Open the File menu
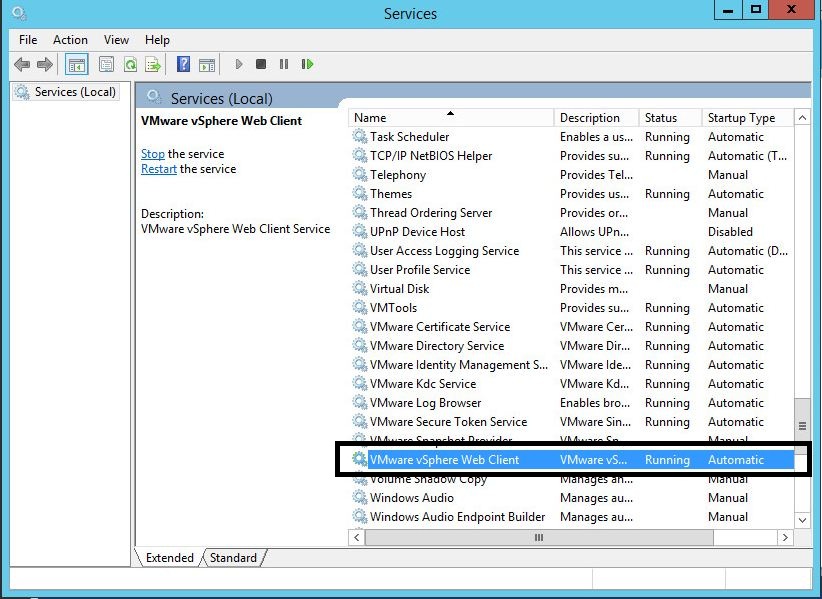The height and width of the screenshot is (599, 822). click(x=28, y=40)
